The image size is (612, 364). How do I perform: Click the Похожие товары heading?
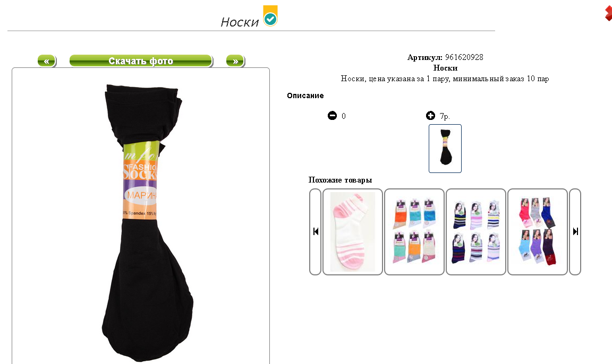[x=340, y=180]
